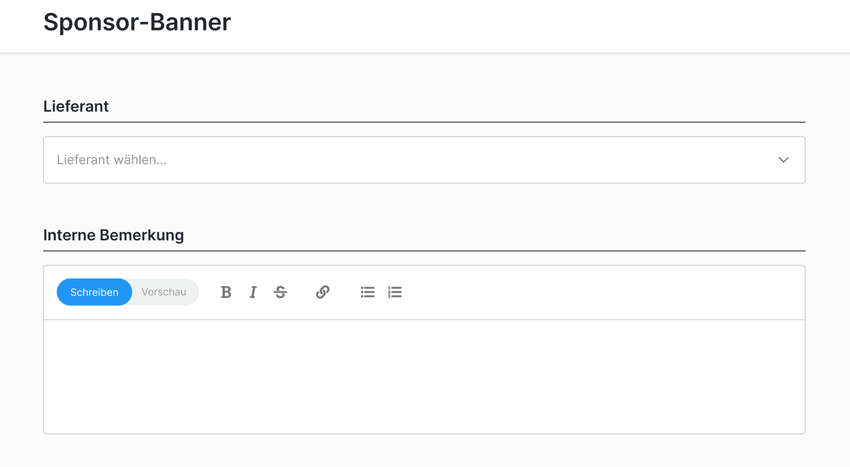Apply strikethrough formatting

[x=280, y=292]
